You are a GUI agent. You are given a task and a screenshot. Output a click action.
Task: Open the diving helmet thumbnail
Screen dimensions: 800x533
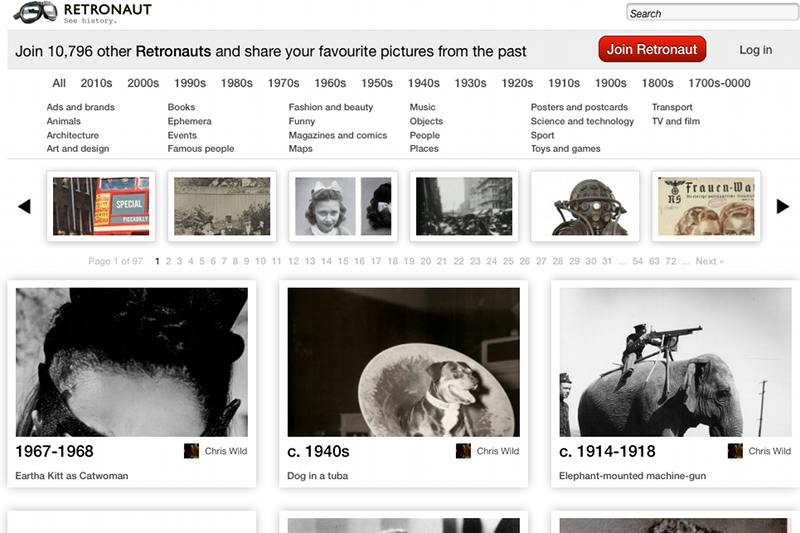point(585,206)
